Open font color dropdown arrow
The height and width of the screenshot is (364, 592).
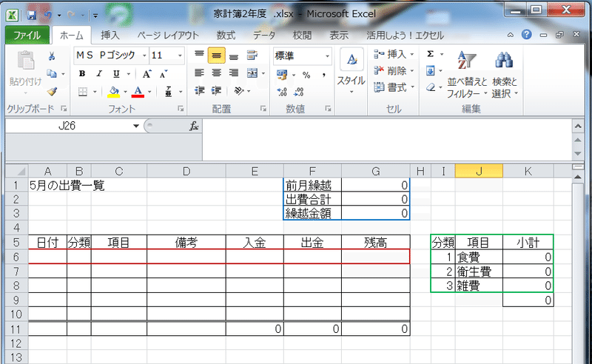point(149,92)
